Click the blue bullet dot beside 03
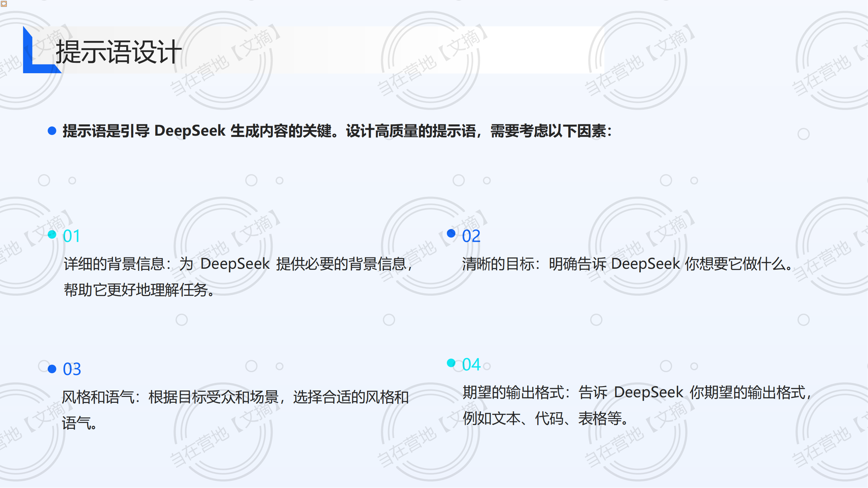This screenshot has width=868, height=488. (x=52, y=369)
